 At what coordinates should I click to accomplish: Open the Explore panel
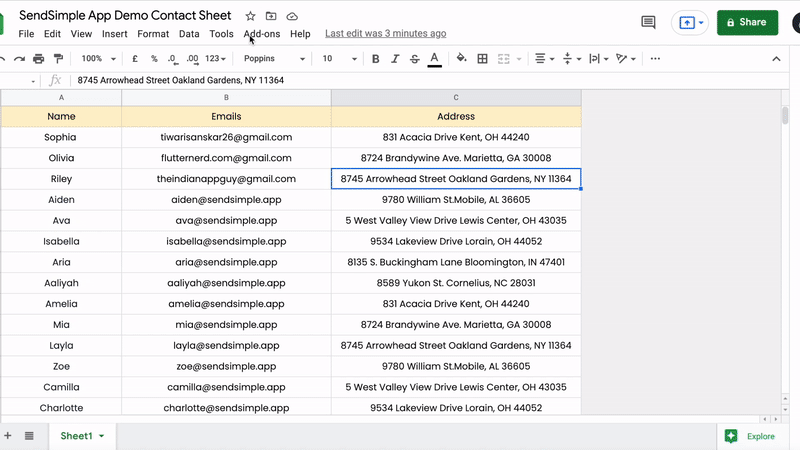point(751,436)
